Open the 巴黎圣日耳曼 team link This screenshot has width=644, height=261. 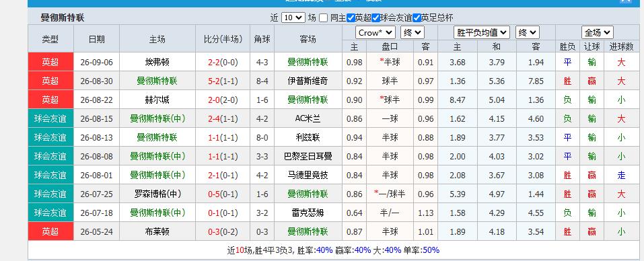click(308, 156)
